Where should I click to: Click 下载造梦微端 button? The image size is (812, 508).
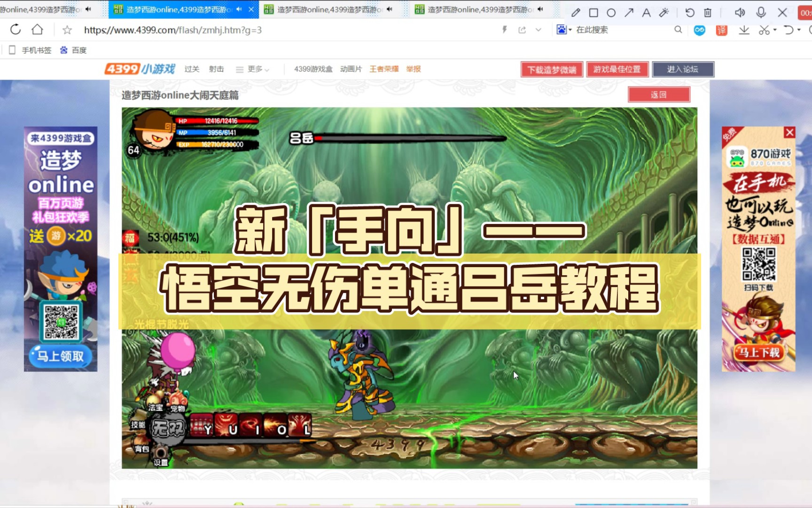(552, 70)
